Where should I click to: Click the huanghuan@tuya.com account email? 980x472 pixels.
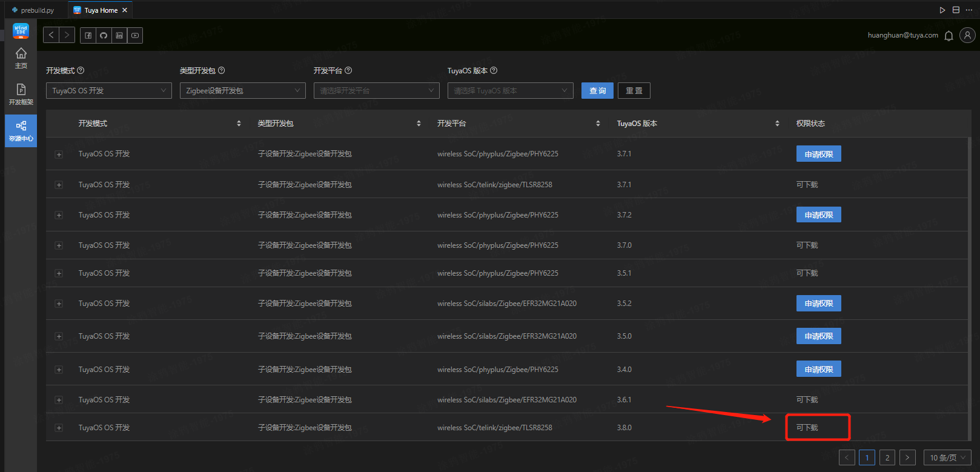[903, 35]
